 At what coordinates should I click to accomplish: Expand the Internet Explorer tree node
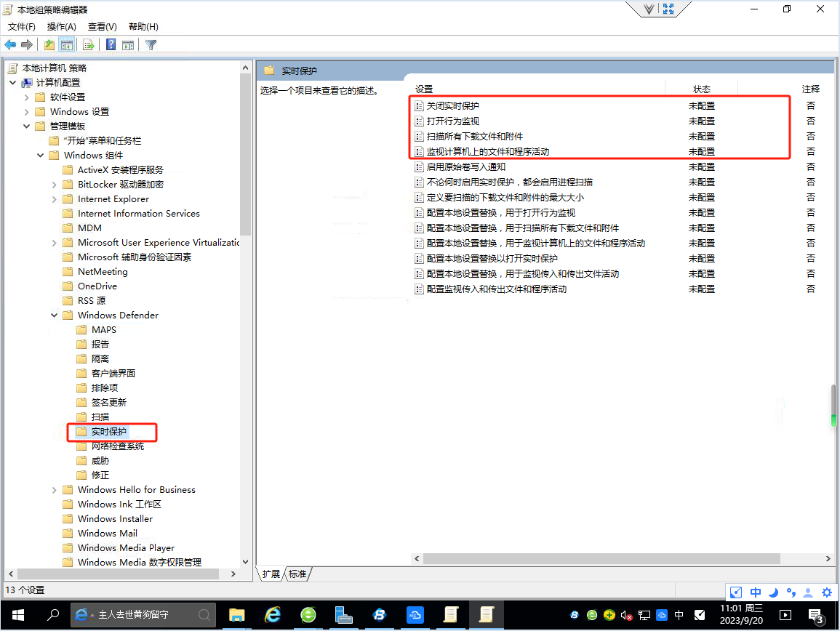coord(54,198)
